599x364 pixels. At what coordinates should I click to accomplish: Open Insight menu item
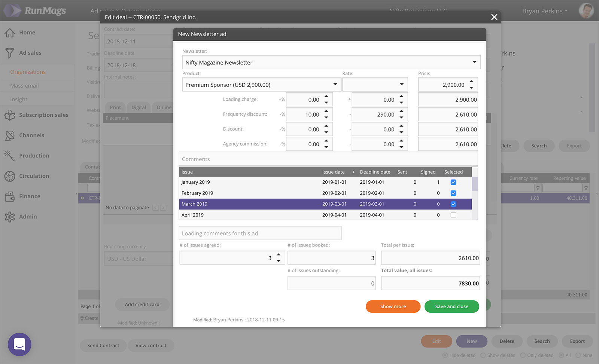pyautogui.click(x=19, y=100)
